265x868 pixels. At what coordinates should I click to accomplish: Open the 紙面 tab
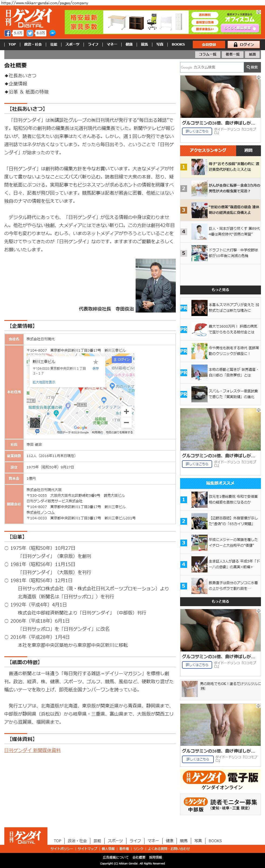[x=253, y=54]
